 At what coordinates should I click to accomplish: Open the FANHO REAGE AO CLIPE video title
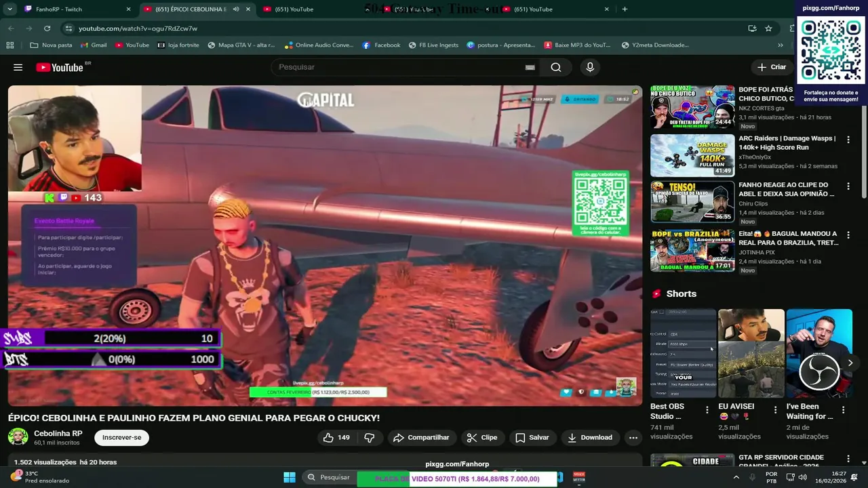787,189
